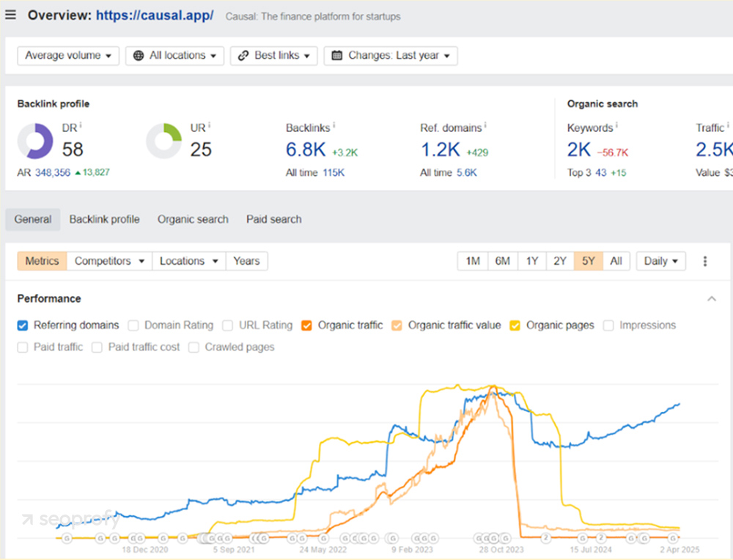Switch to the General tab
The width and height of the screenshot is (733, 560).
(x=33, y=219)
